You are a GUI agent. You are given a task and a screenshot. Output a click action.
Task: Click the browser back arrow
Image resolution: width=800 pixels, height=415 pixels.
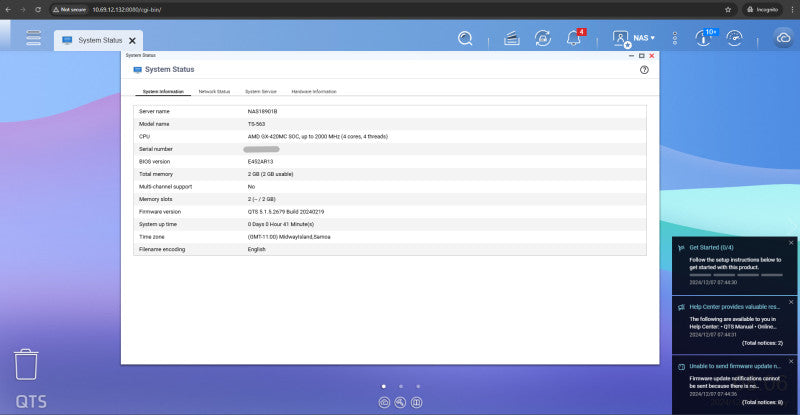click(8, 9)
